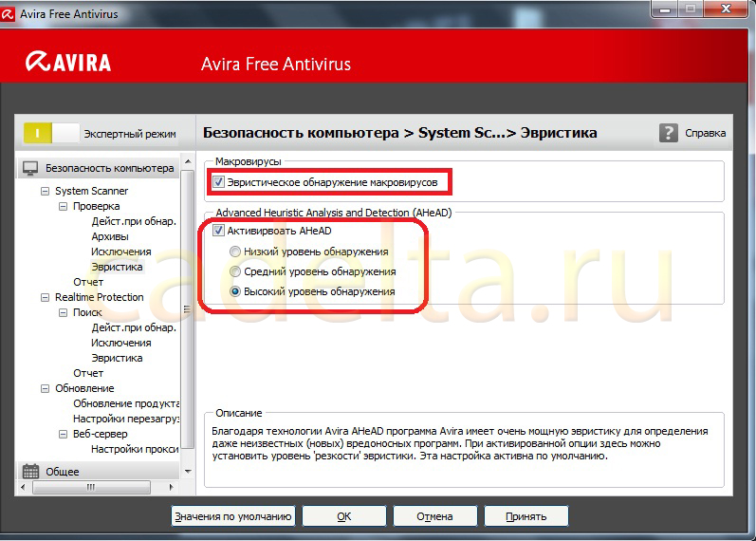Click the Avira logo icon in title bar
The height and width of the screenshot is (541, 756).
[x=8, y=14]
